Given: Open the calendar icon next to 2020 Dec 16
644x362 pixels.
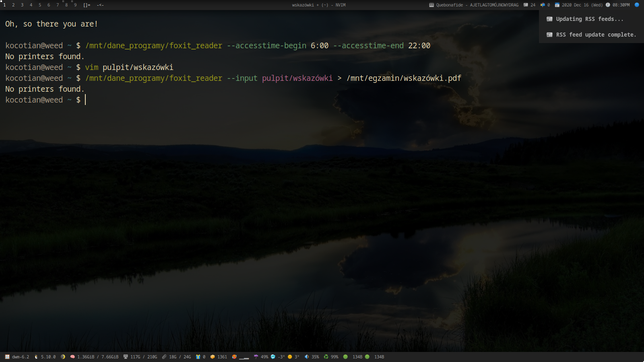Looking at the screenshot, I should (557, 5).
